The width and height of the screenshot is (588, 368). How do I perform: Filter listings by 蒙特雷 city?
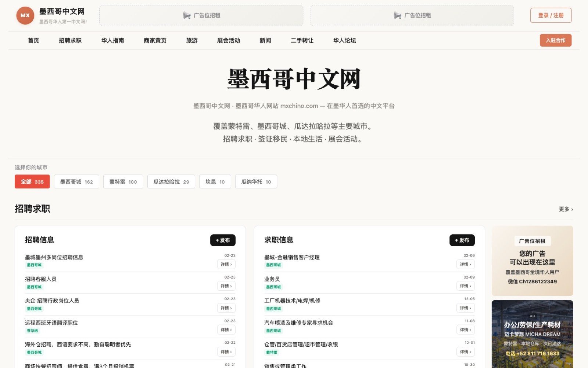[x=123, y=181]
